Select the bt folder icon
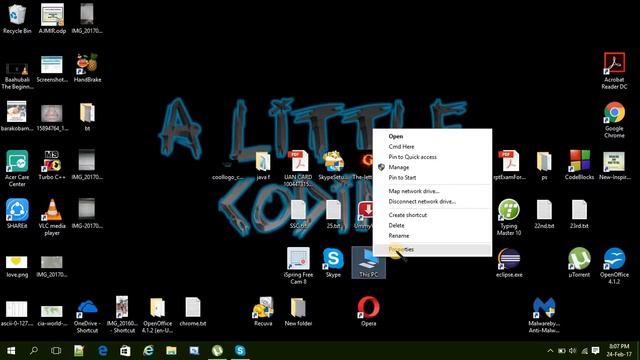 (87, 116)
